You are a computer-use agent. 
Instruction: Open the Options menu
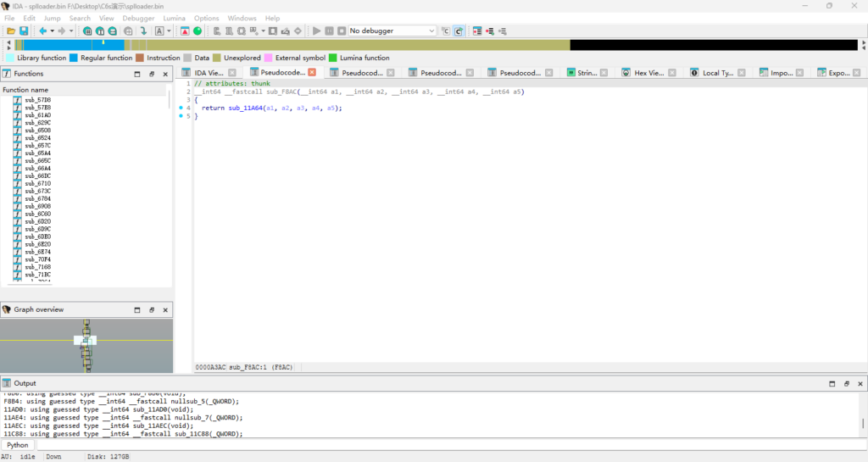(x=206, y=19)
